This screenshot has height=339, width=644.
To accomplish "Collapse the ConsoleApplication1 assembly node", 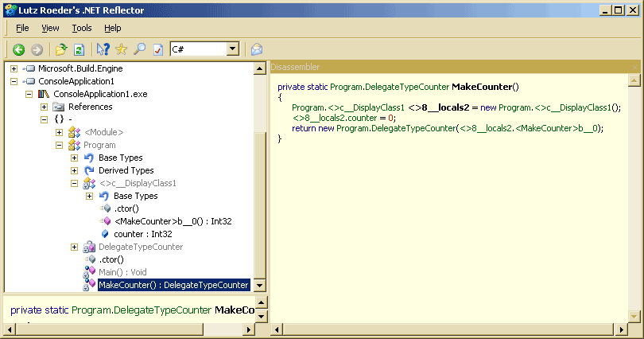I will (14, 81).
